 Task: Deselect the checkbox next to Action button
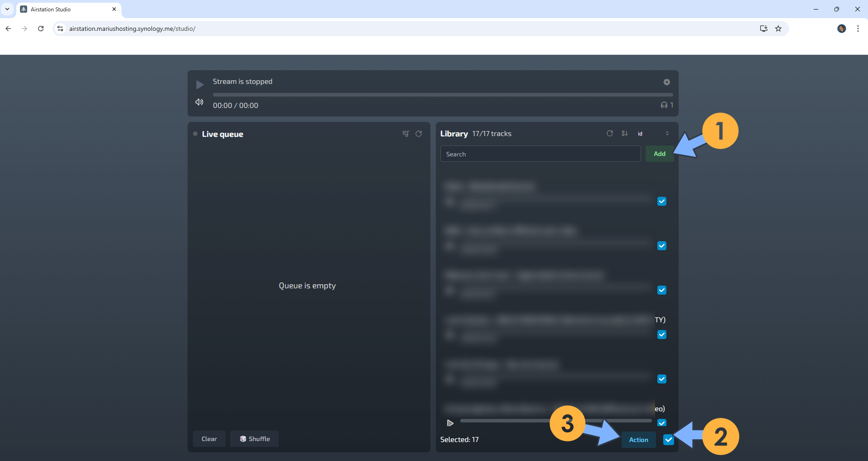(669, 439)
